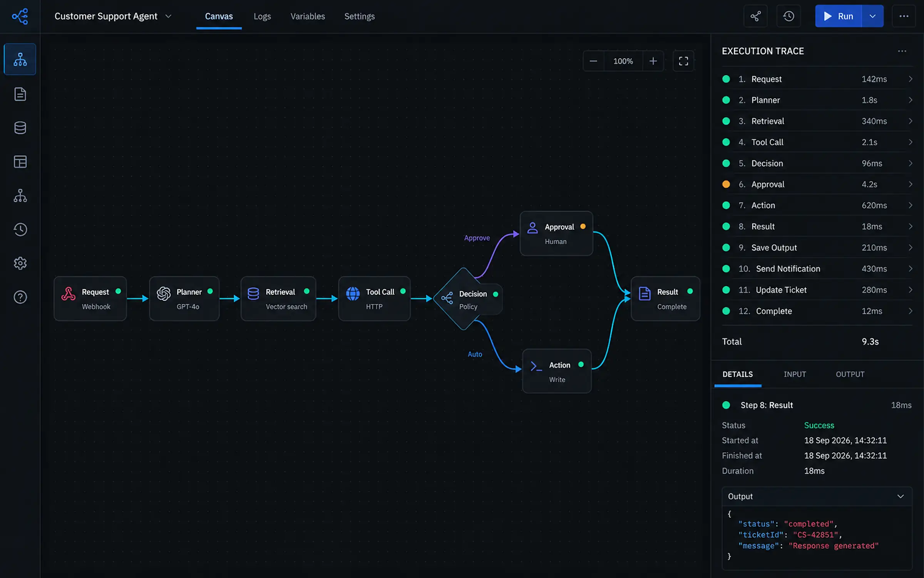Expand the Planner trace step chevron
The width and height of the screenshot is (924, 578).
click(x=910, y=100)
